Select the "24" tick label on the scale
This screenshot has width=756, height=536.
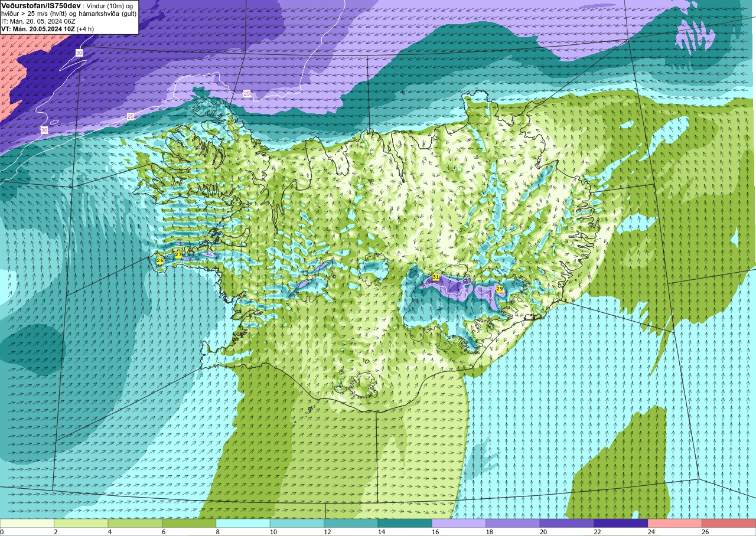click(651, 532)
